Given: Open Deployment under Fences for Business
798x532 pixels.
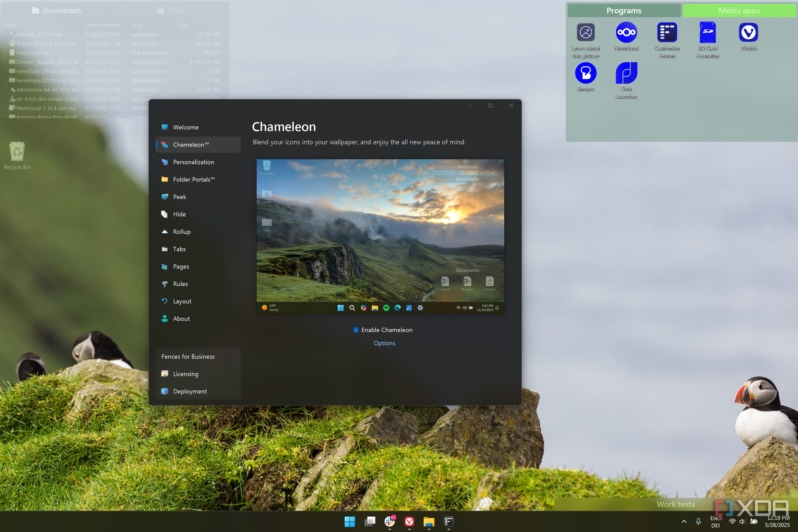Looking at the screenshot, I should point(198,391).
